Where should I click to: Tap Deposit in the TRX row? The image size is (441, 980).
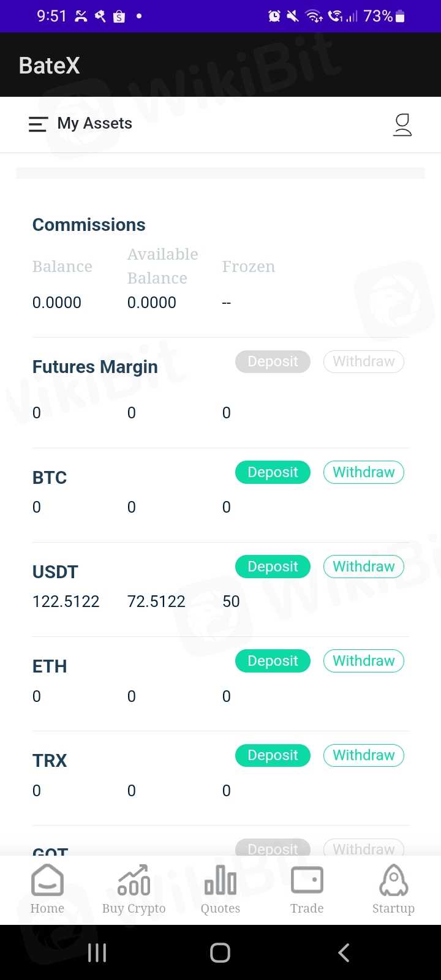point(273,755)
